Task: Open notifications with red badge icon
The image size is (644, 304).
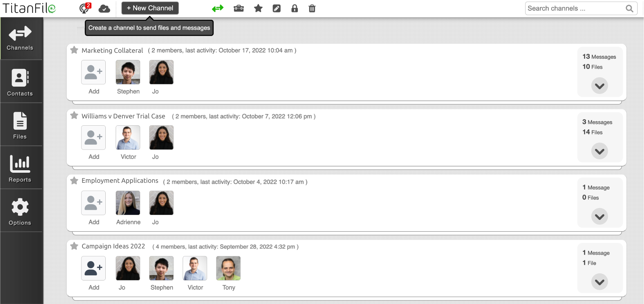Action: pos(85,8)
